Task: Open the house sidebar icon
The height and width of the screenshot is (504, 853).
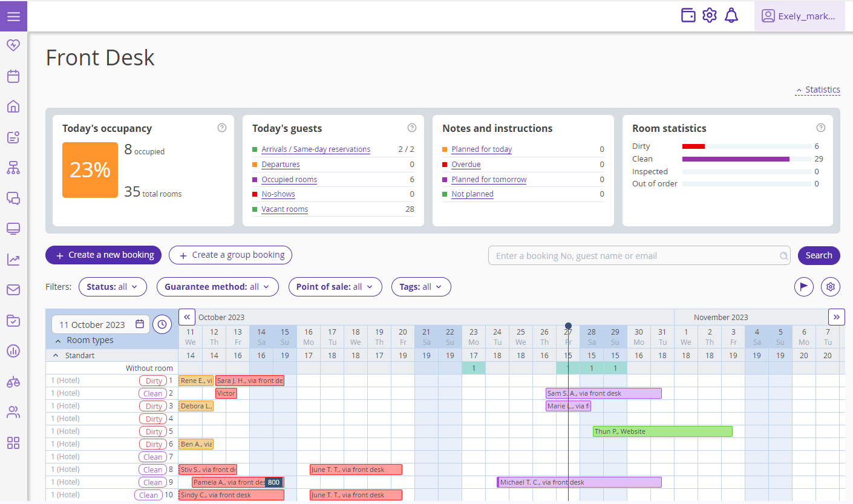Action: coord(13,106)
